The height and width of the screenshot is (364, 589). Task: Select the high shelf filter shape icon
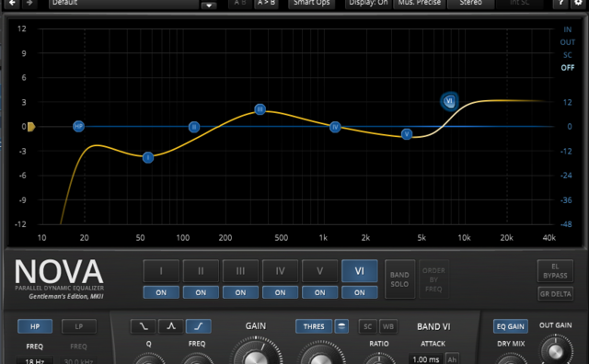[x=199, y=326]
